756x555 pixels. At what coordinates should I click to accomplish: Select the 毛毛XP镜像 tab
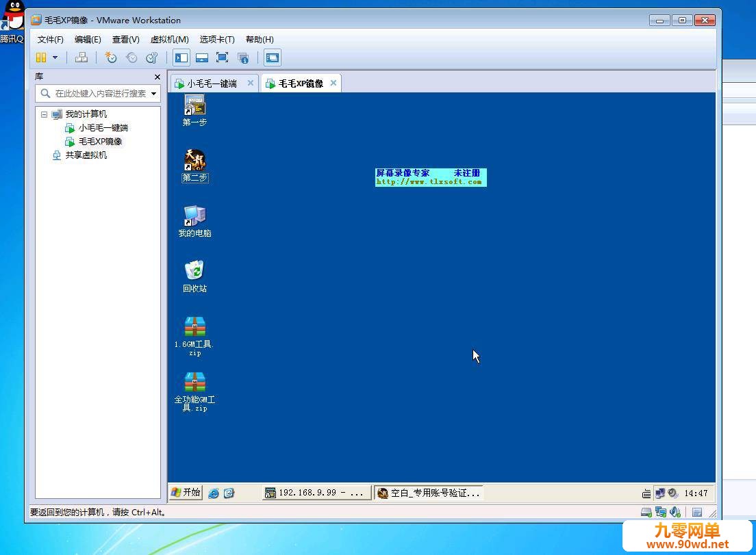coord(301,83)
